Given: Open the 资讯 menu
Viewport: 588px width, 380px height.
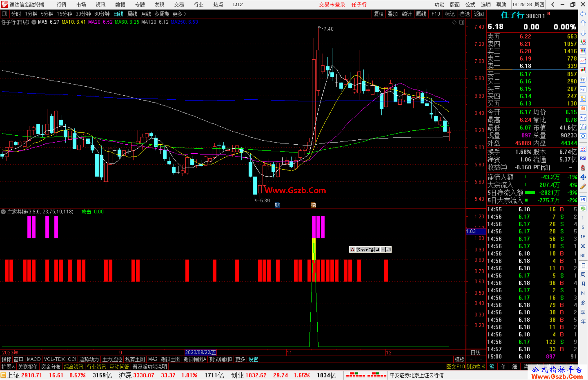Looking at the screenshot, I should [100, 4].
